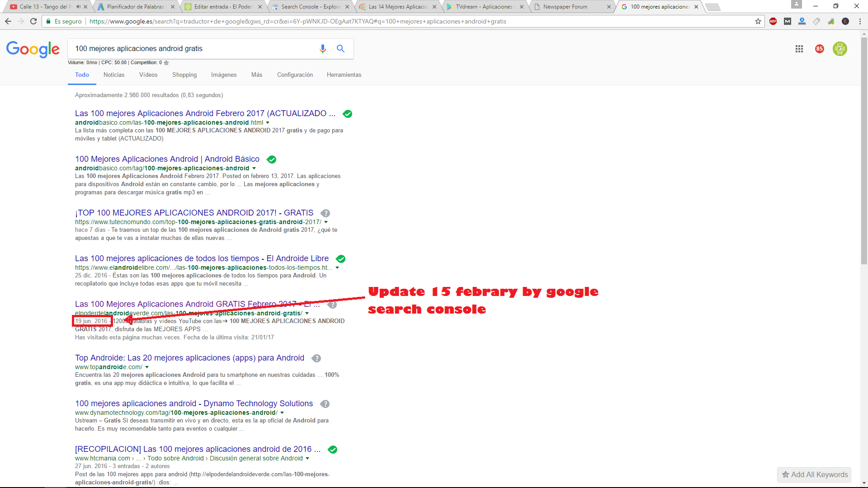Click the site security padlock icon
The width and height of the screenshot is (868, 488).
[x=48, y=21]
